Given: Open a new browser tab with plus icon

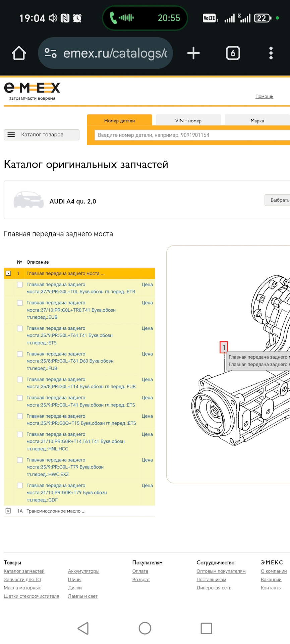Looking at the screenshot, I should 193,53.
